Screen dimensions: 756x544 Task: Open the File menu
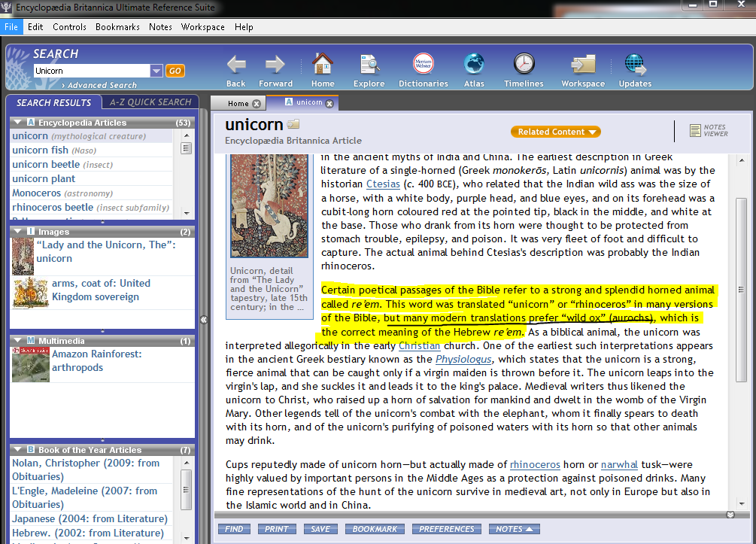[11, 27]
